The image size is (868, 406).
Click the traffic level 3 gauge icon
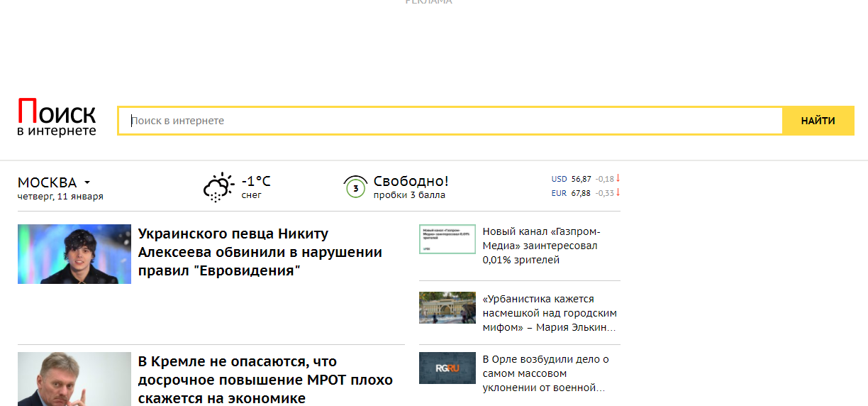pos(355,187)
